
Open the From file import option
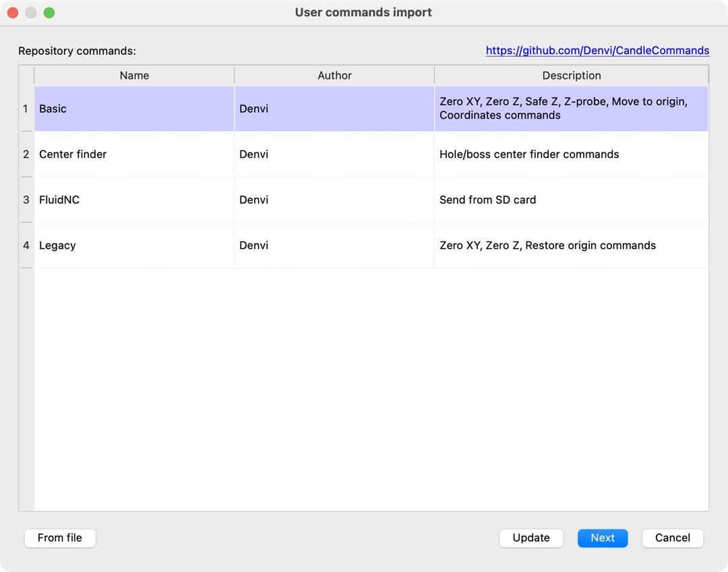60,538
